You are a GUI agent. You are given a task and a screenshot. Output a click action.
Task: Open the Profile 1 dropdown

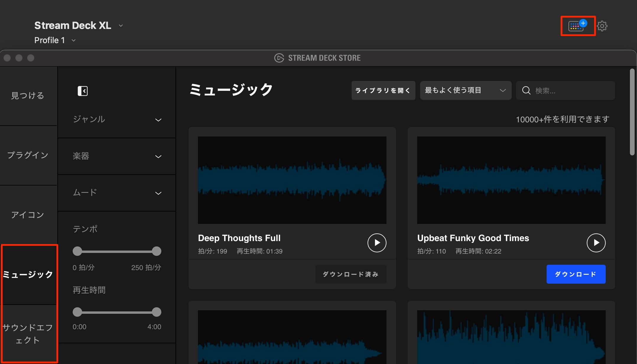pos(74,40)
